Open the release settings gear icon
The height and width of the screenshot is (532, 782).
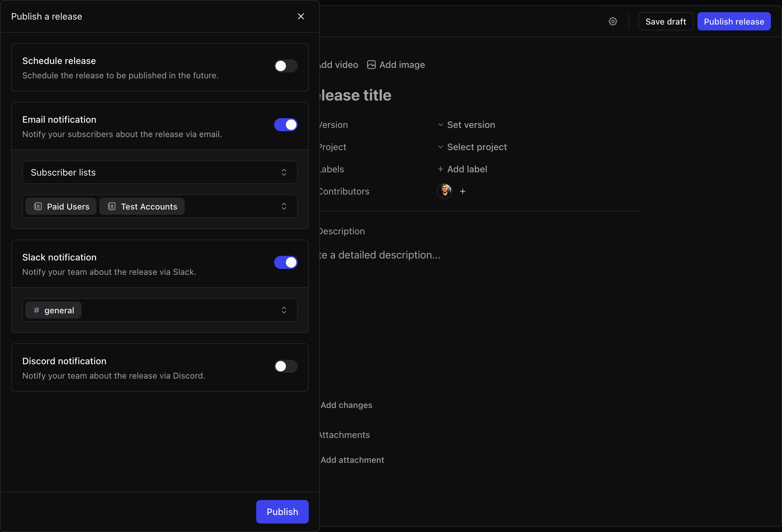click(x=613, y=21)
